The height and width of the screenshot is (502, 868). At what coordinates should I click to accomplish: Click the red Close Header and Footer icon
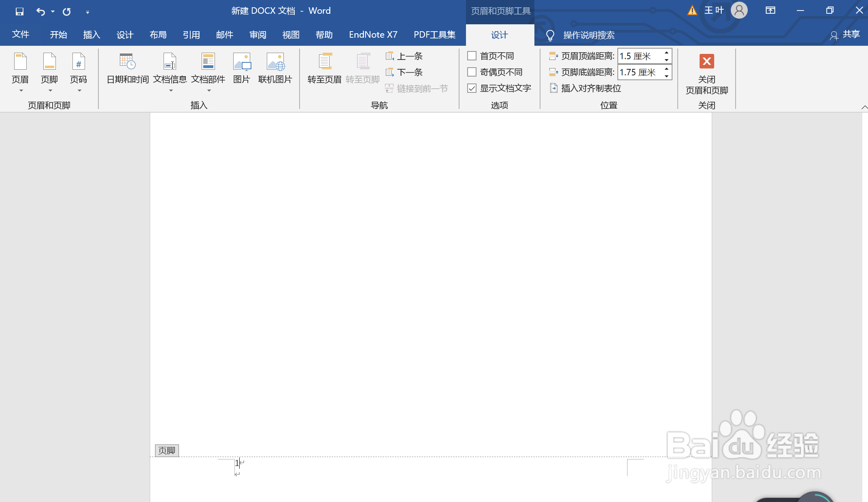click(706, 62)
